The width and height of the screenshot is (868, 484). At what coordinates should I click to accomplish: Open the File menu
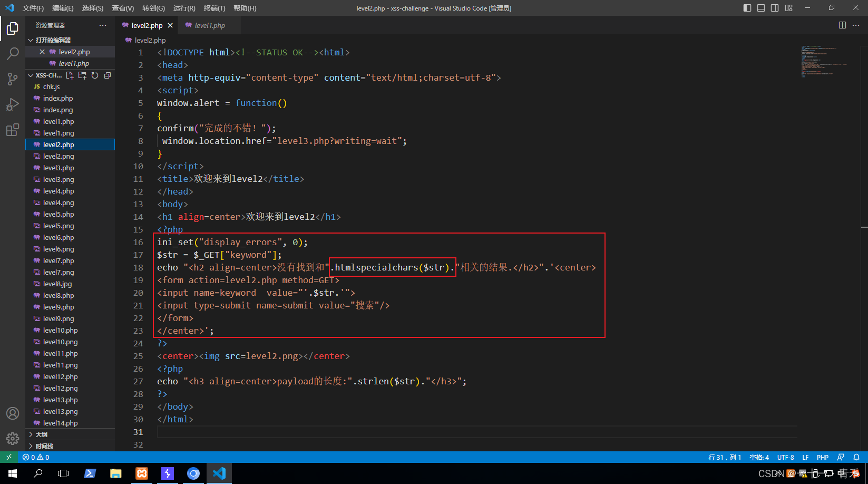[33, 8]
